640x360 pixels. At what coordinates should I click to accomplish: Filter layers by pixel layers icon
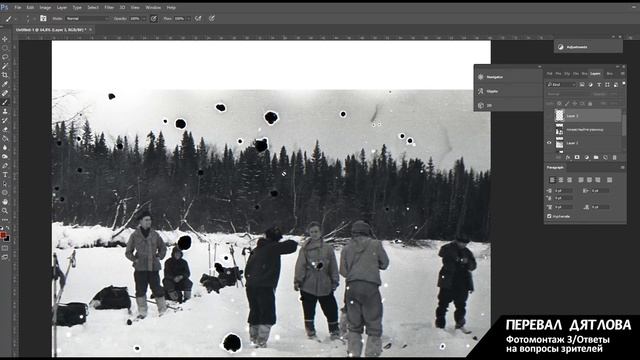(x=582, y=84)
